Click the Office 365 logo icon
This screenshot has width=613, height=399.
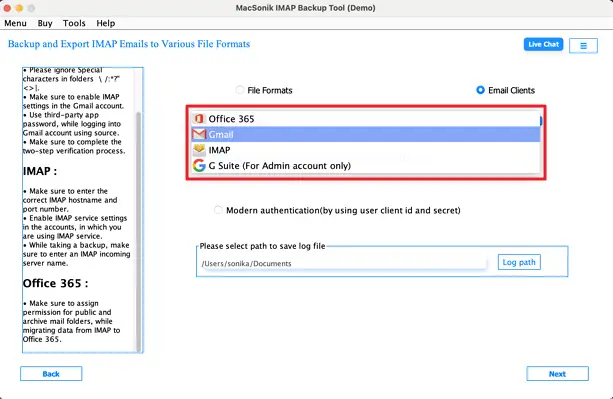199,118
